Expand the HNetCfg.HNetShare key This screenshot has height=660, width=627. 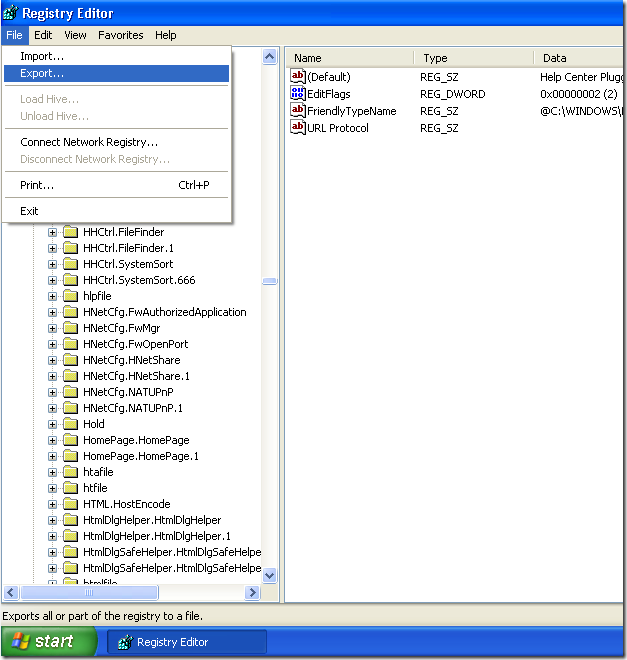52,360
